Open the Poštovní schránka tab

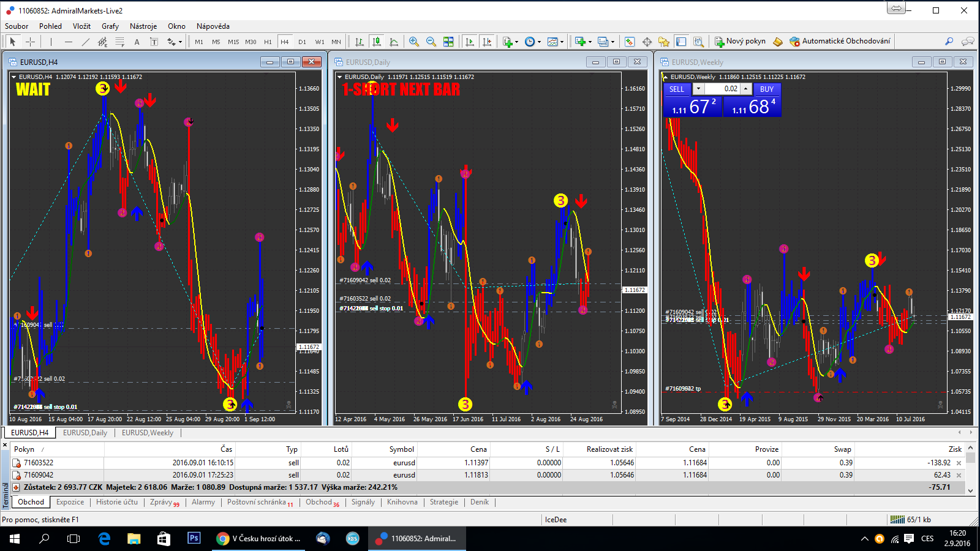coord(260,502)
